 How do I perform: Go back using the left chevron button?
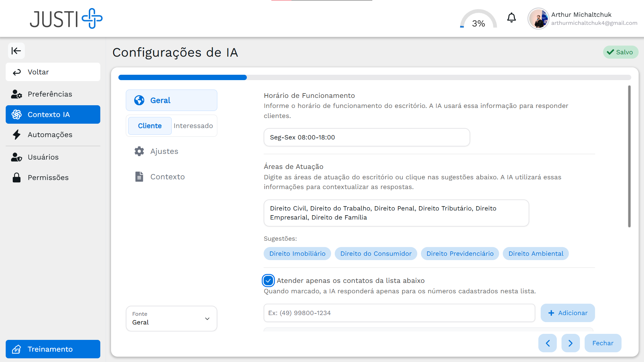tap(547, 343)
